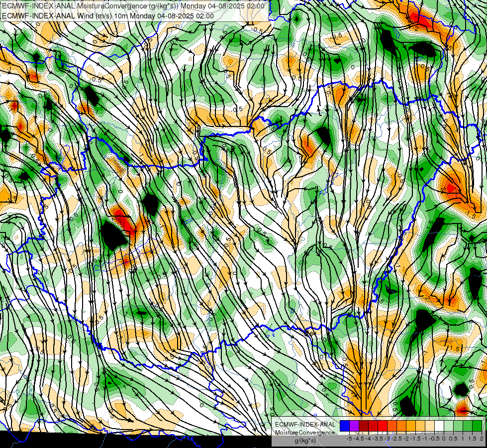Click the purple swatch in the legend
The height and width of the screenshot is (448, 487).
click(354, 426)
